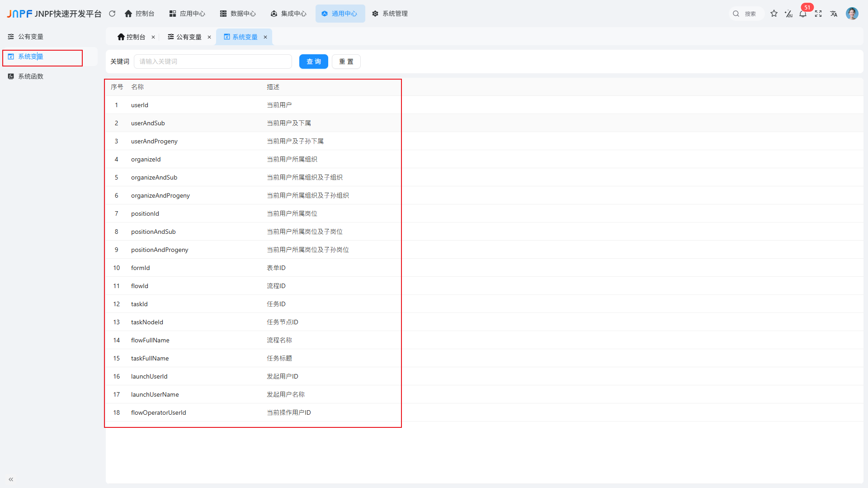This screenshot has width=868, height=488.
Task: Toggle fullscreen mode icon
Action: click(x=818, y=14)
